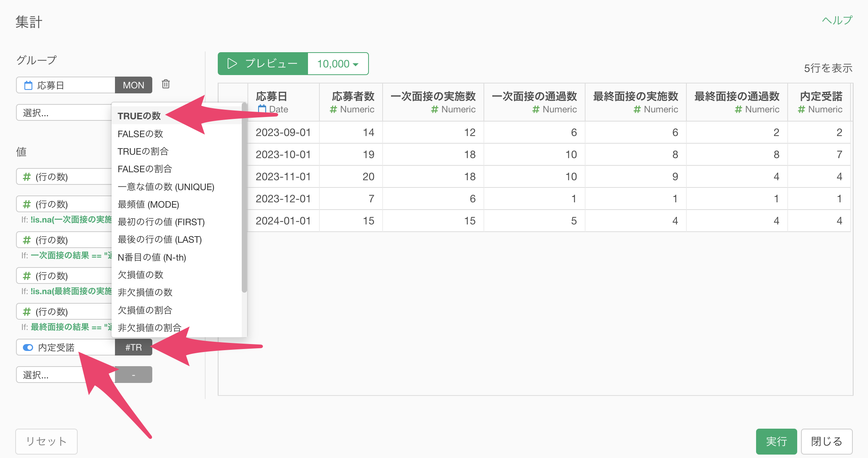Select the 2023-12-01 date cell
This screenshot has width=868, height=458.
pyautogui.click(x=283, y=199)
